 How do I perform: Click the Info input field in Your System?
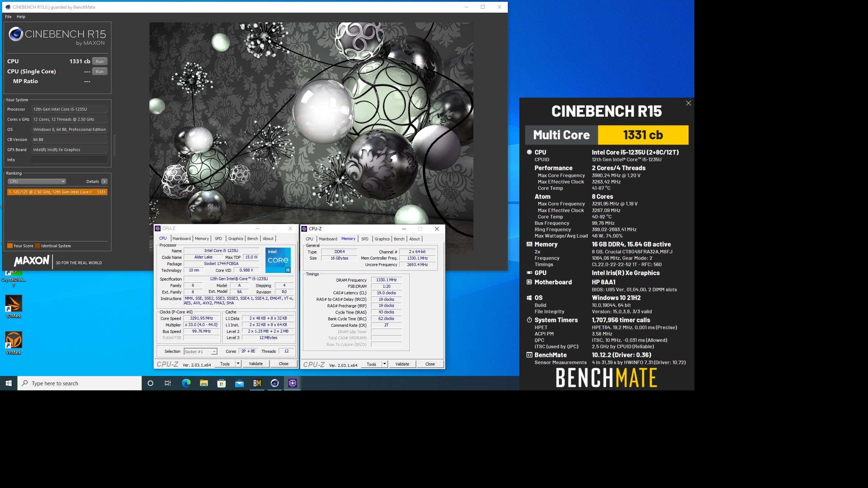[x=69, y=160]
